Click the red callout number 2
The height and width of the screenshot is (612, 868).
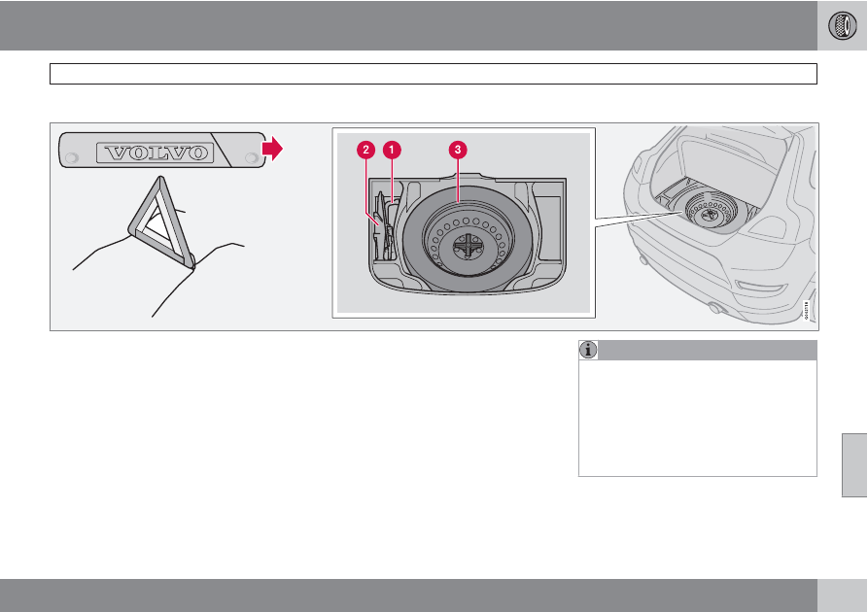click(x=365, y=150)
